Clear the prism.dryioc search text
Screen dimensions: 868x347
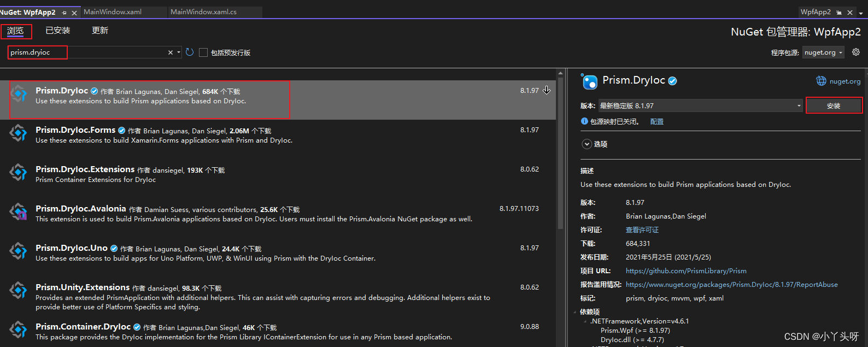pos(171,52)
